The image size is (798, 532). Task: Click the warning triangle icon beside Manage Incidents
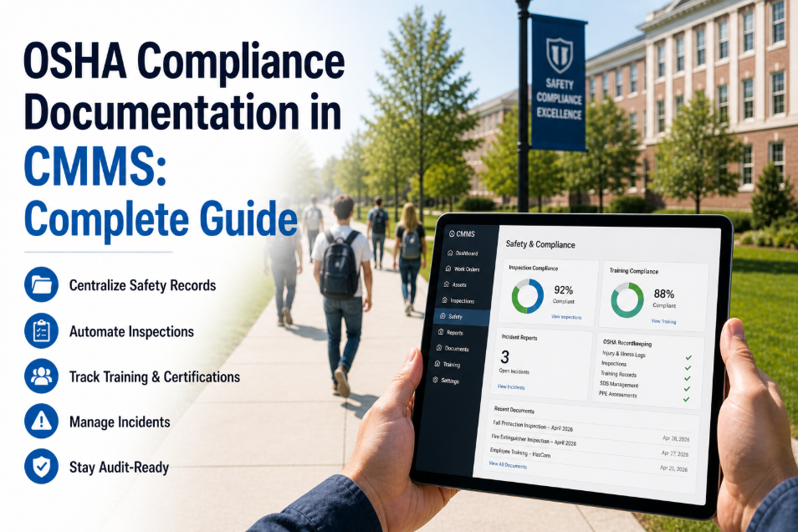point(41,421)
